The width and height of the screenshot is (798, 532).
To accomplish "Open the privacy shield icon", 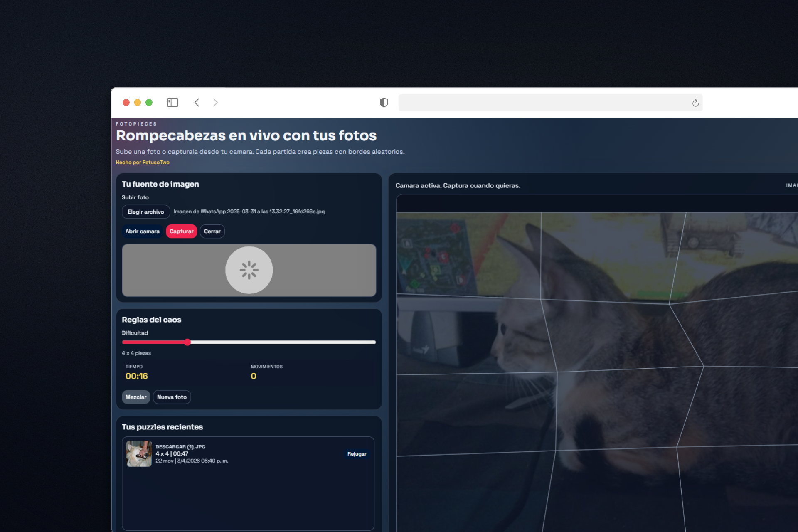I will pos(384,103).
